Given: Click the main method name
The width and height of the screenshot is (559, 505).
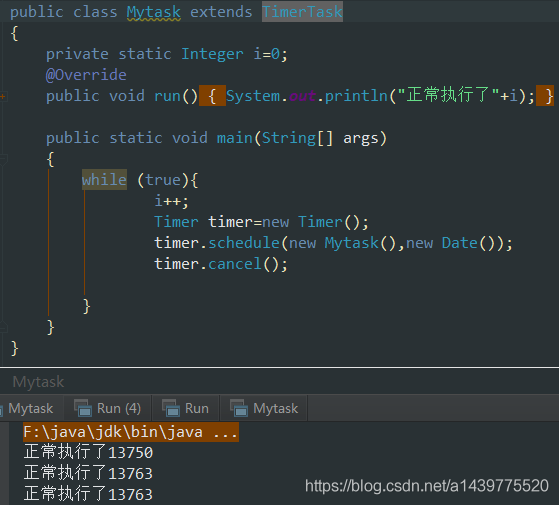Looking at the screenshot, I should point(235,138).
